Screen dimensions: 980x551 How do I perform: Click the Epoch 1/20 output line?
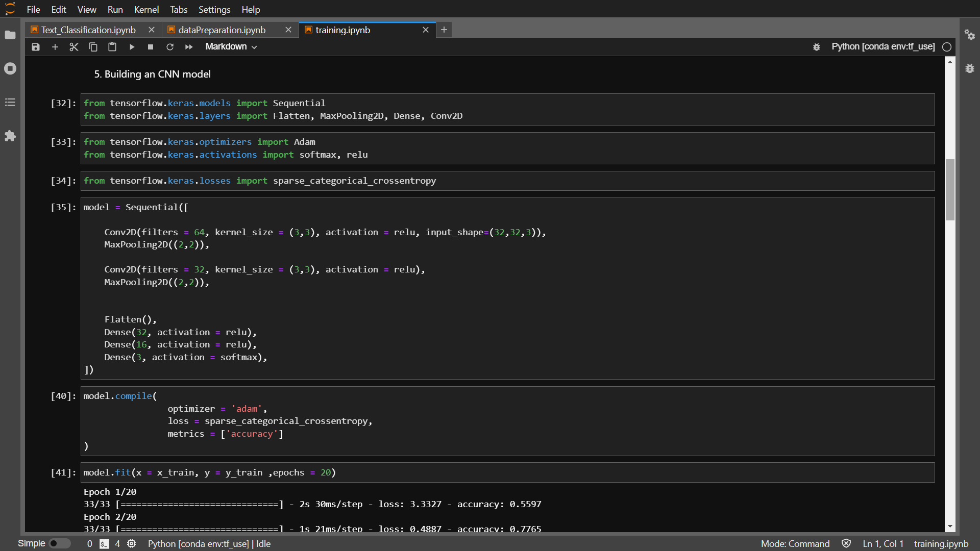tap(110, 492)
